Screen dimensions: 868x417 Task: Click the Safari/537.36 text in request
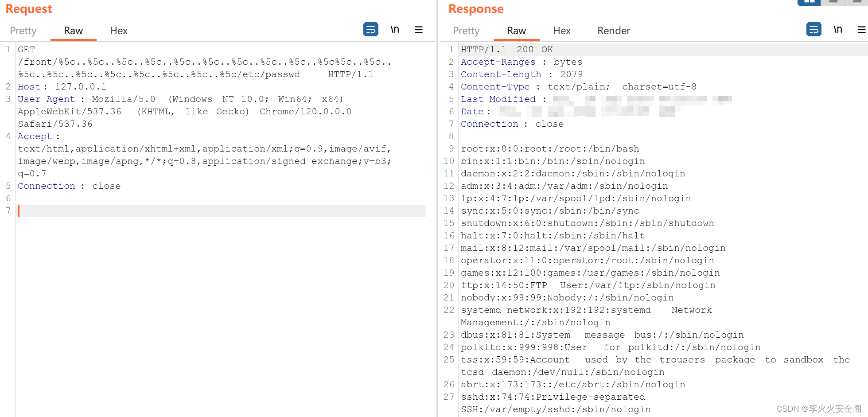coord(55,124)
